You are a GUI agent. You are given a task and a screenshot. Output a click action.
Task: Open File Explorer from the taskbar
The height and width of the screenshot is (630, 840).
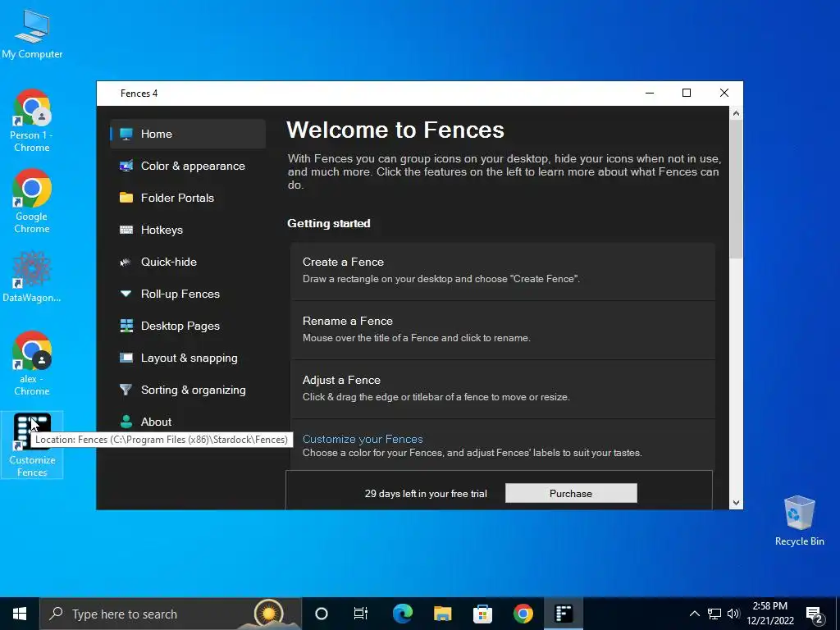coord(442,614)
